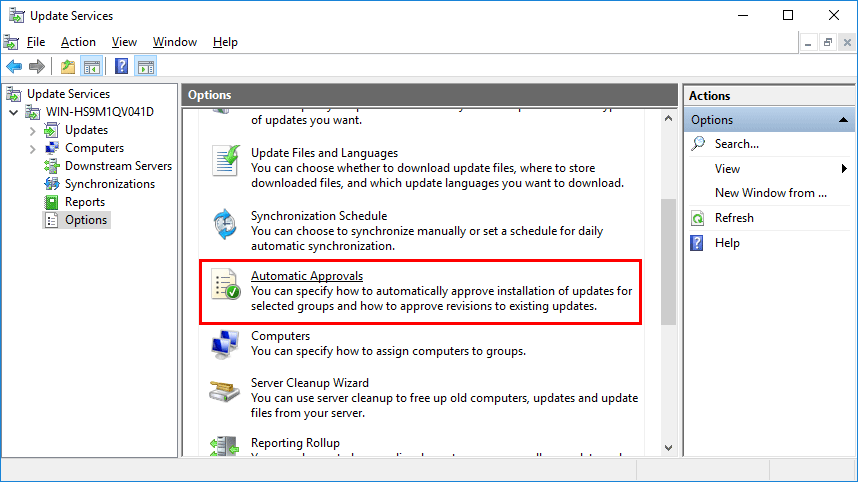Click the Back arrow toolbar icon

coord(14,67)
